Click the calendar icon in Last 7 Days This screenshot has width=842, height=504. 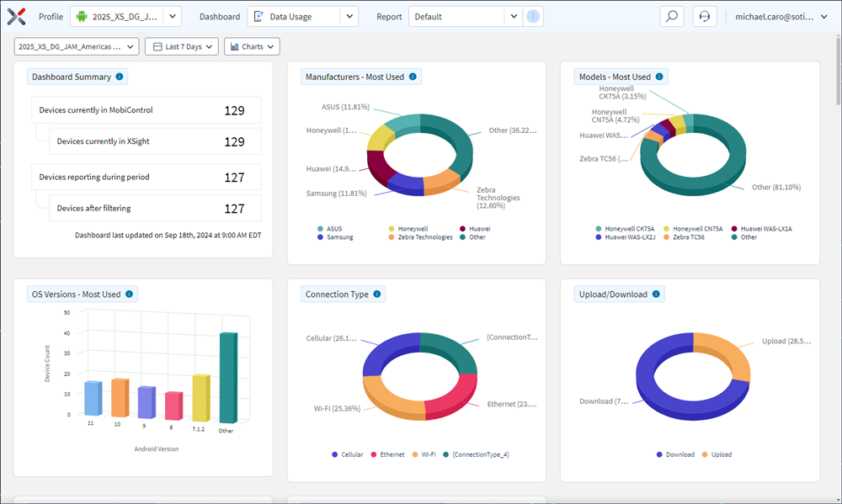158,46
